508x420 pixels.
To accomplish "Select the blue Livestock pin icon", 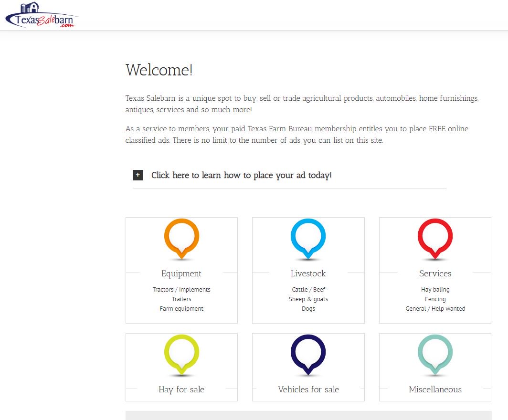I will (x=308, y=239).
